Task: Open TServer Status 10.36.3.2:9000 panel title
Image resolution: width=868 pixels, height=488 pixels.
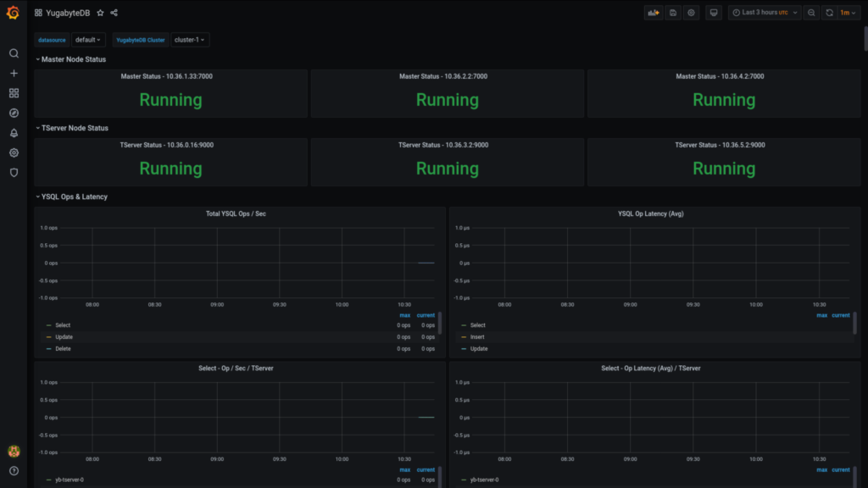Action: pyautogui.click(x=443, y=145)
